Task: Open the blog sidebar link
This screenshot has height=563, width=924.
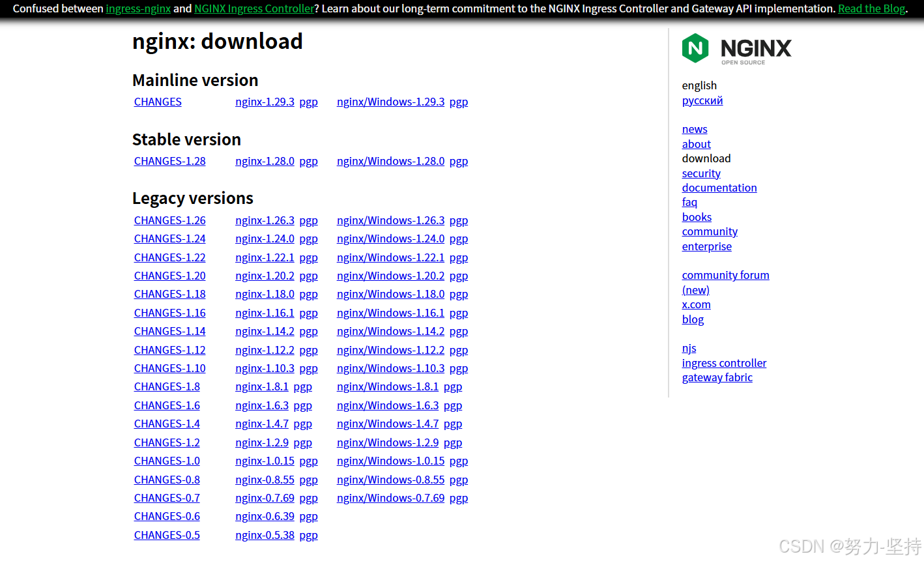Action: point(693,319)
